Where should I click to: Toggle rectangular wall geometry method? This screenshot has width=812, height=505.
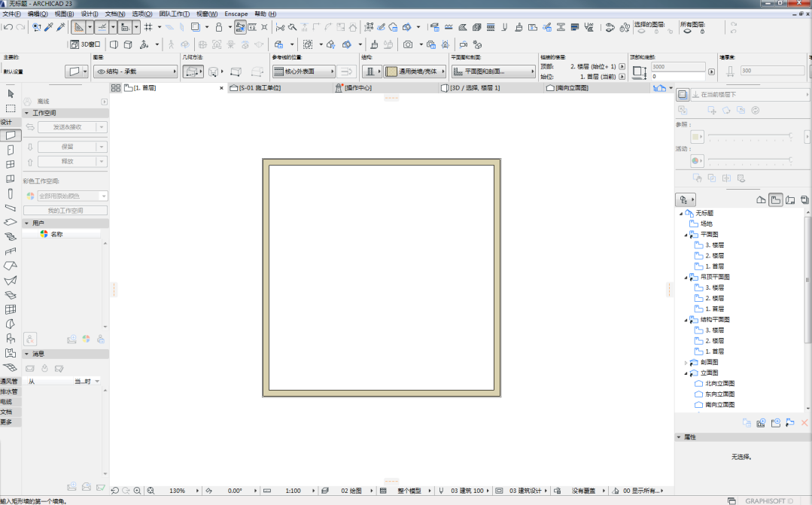click(x=236, y=71)
